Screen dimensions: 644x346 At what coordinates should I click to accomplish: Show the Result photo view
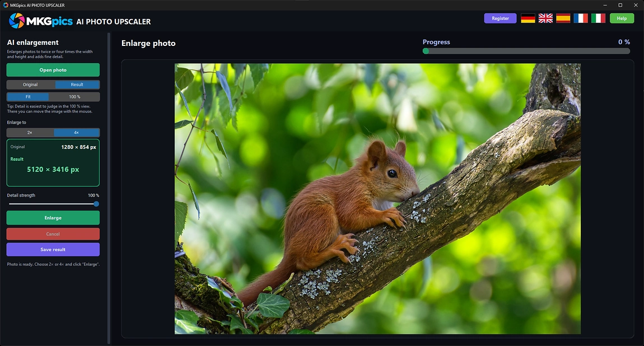coord(77,85)
